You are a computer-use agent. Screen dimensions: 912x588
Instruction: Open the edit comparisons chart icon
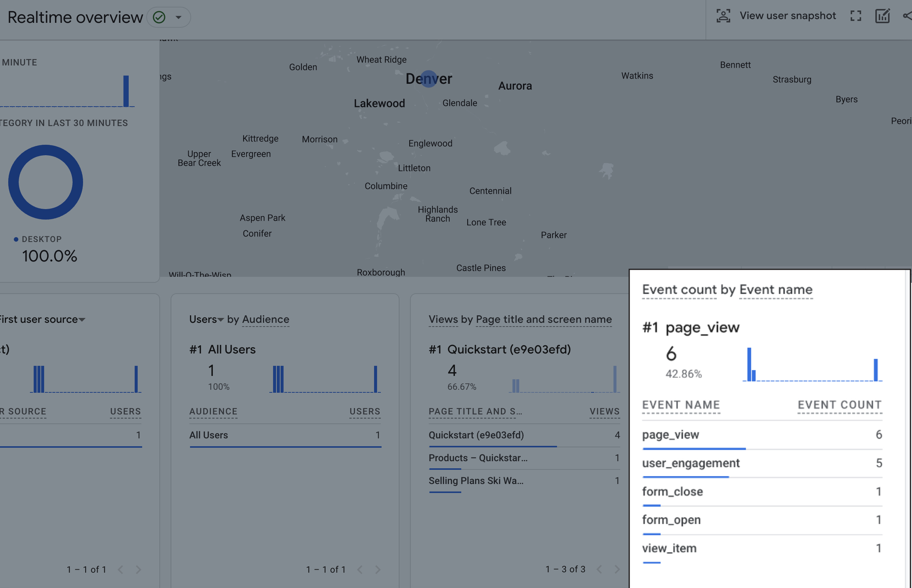click(882, 16)
